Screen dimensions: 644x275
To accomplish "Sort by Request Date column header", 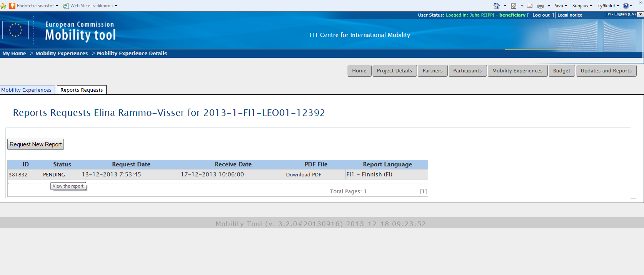I will 131,164.
